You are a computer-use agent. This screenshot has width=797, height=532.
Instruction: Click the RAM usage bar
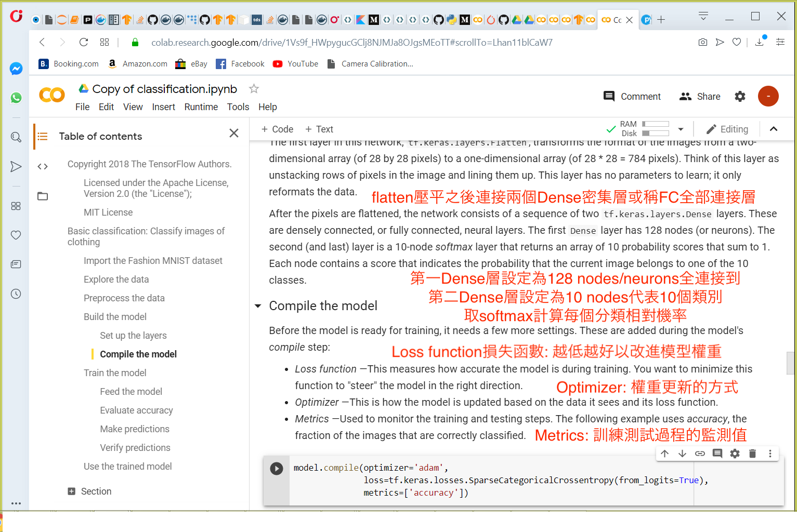pos(656,124)
